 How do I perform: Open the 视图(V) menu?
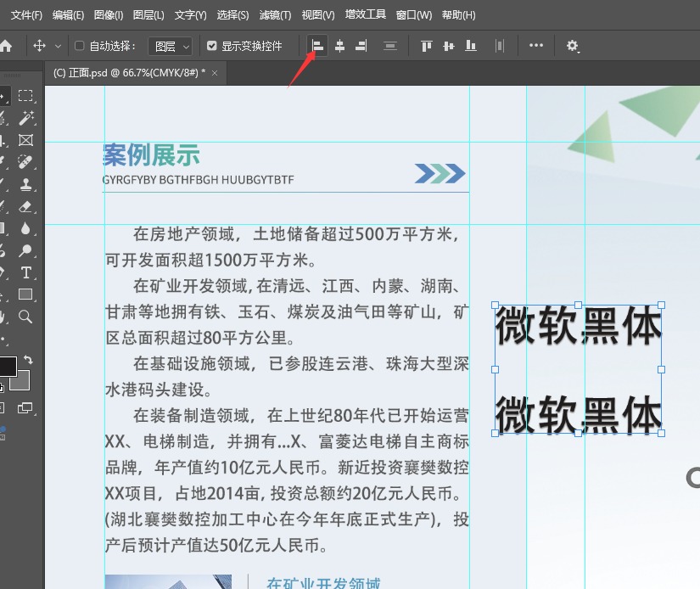point(318,15)
